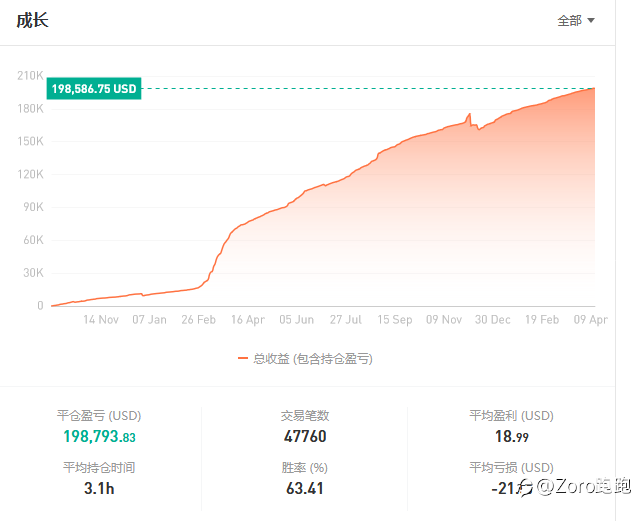Image resolution: width=639 pixels, height=521 pixels.
Task: Click the 27 Jul date label
Action: [x=346, y=320]
